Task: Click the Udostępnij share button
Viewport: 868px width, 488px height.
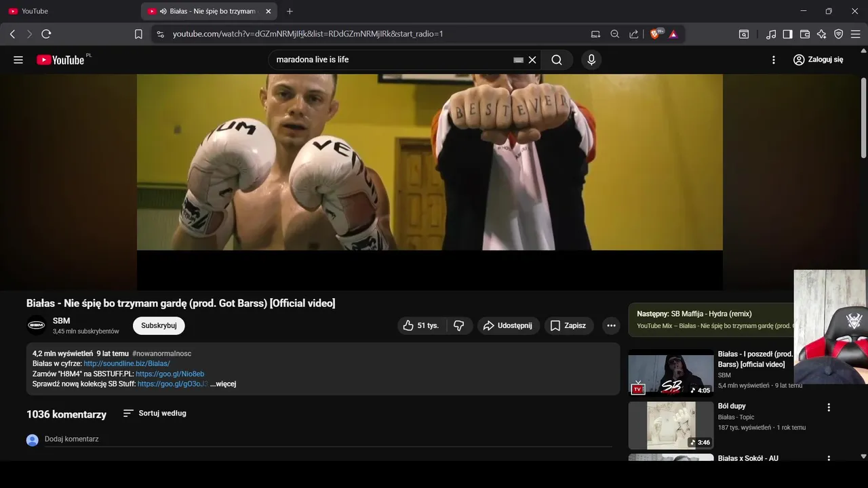Action: [x=508, y=326]
